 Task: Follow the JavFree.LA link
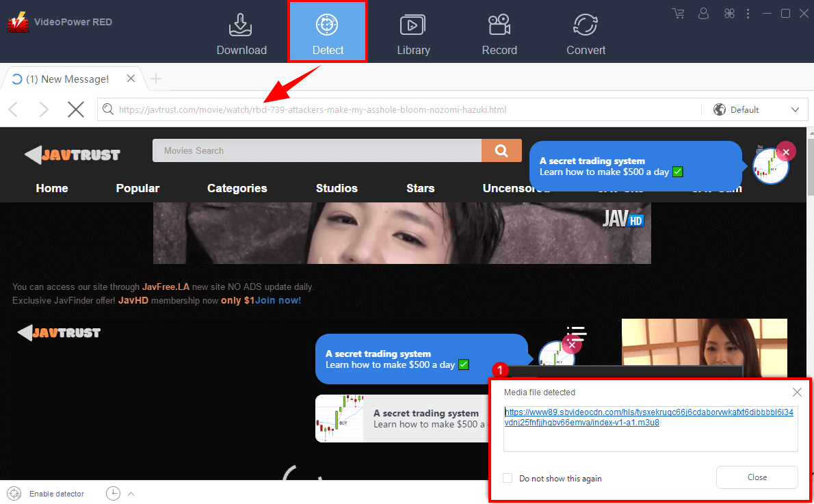click(x=166, y=287)
